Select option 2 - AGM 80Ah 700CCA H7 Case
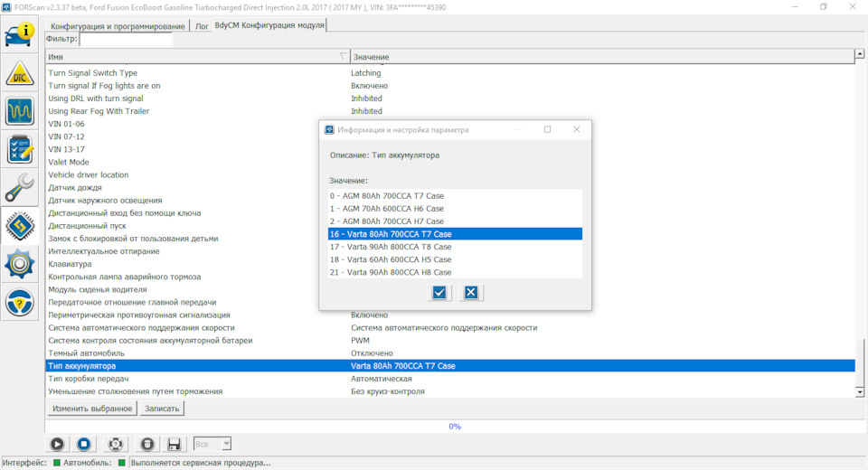This screenshot has height=470, width=868. 455,221
